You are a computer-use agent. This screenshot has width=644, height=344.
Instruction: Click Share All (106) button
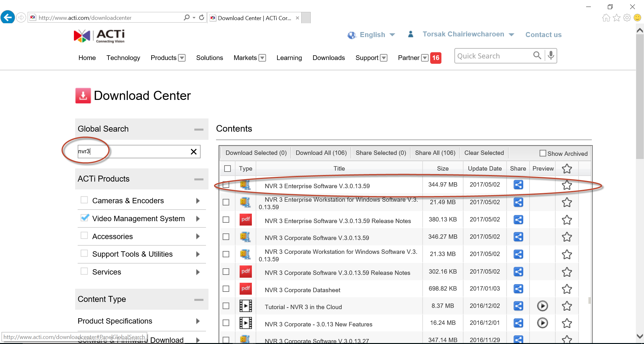click(435, 153)
